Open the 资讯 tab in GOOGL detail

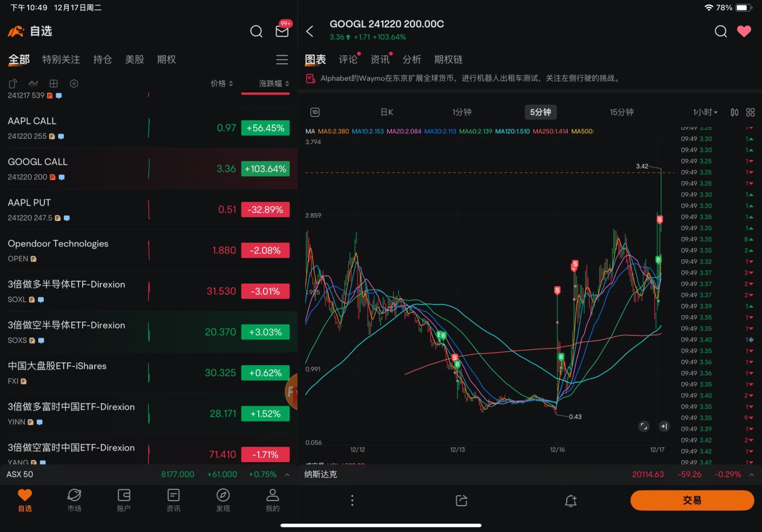[380, 59]
